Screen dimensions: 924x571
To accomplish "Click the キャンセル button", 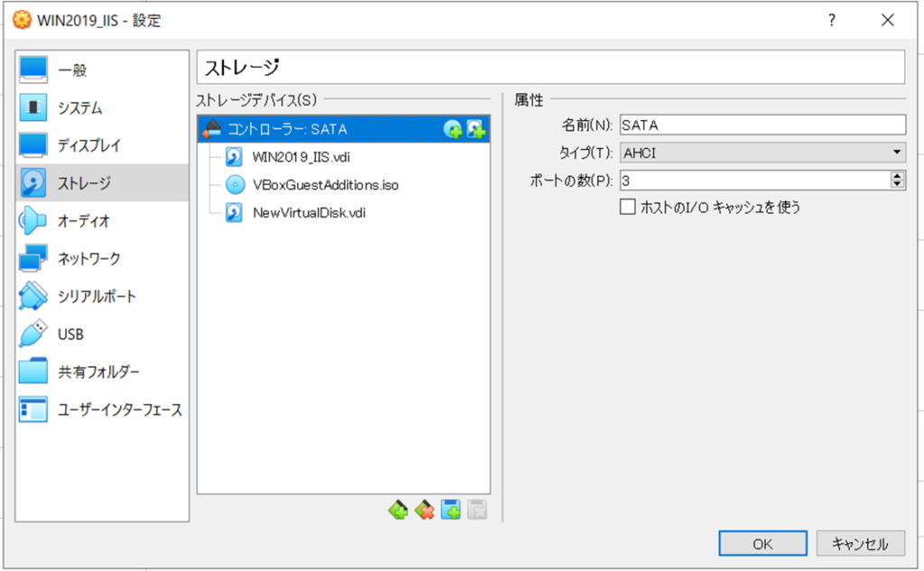I will (x=860, y=544).
